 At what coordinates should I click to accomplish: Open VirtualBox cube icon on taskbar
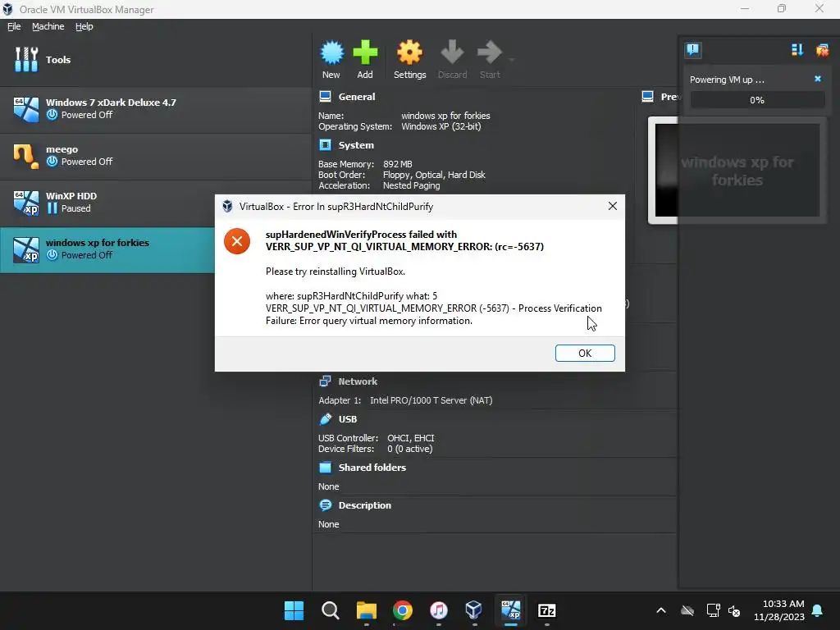coord(474,610)
